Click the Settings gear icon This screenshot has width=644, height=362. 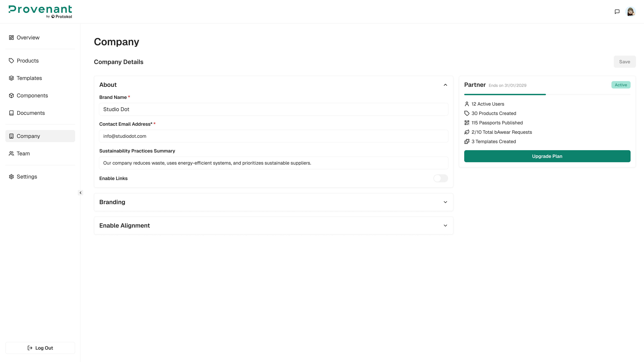click(11, 177)
